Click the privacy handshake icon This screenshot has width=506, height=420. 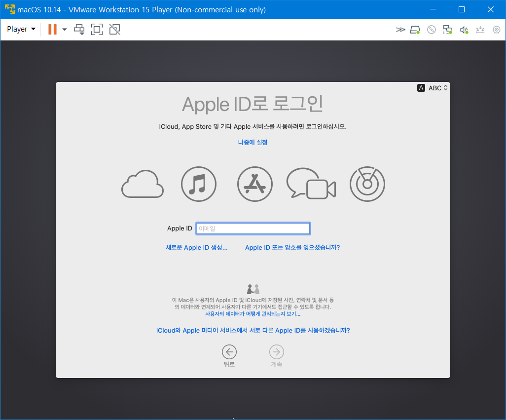[253, 289]
